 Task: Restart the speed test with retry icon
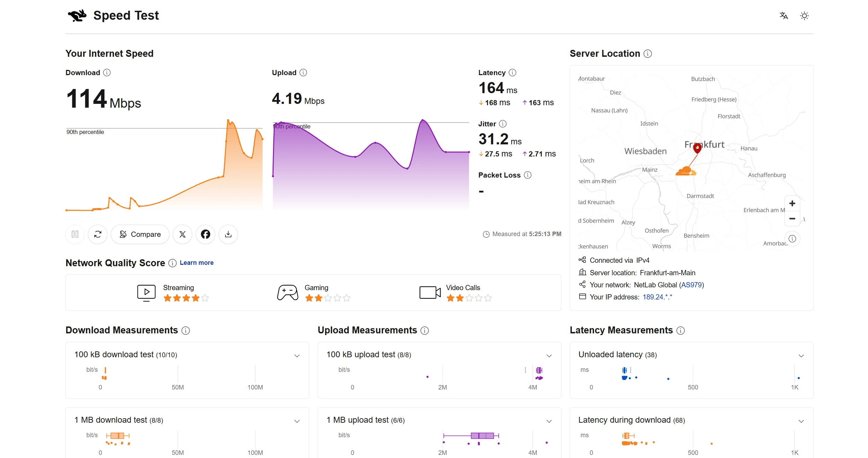pyautogui.click(x=98, y=234)
